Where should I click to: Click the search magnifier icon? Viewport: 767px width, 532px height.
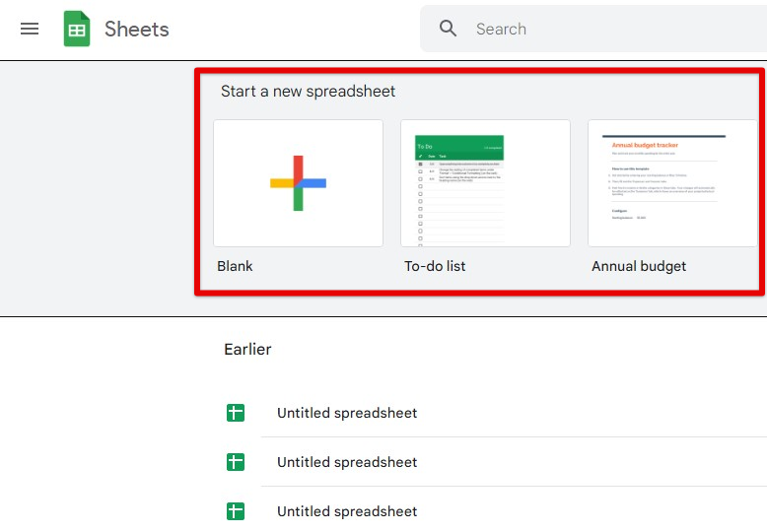coord(448,29)
